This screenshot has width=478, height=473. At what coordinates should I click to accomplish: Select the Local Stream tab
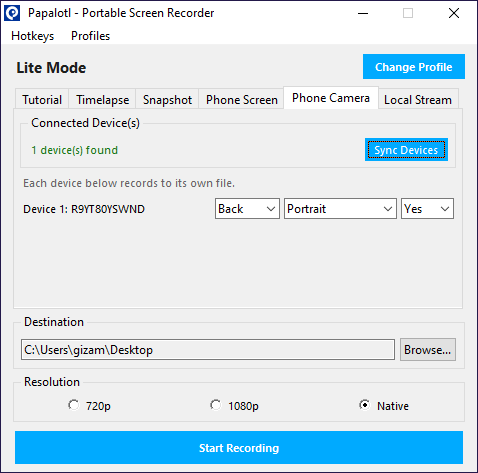[418, 100]
